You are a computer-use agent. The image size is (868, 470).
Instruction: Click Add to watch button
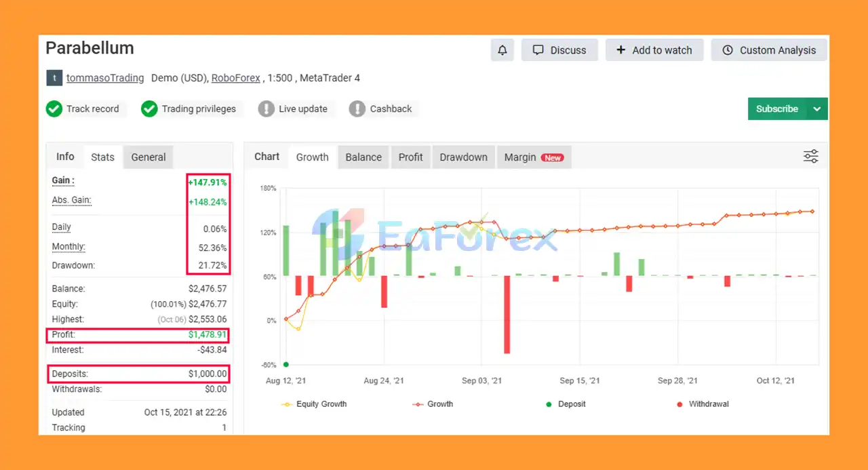tap(654, 50)
